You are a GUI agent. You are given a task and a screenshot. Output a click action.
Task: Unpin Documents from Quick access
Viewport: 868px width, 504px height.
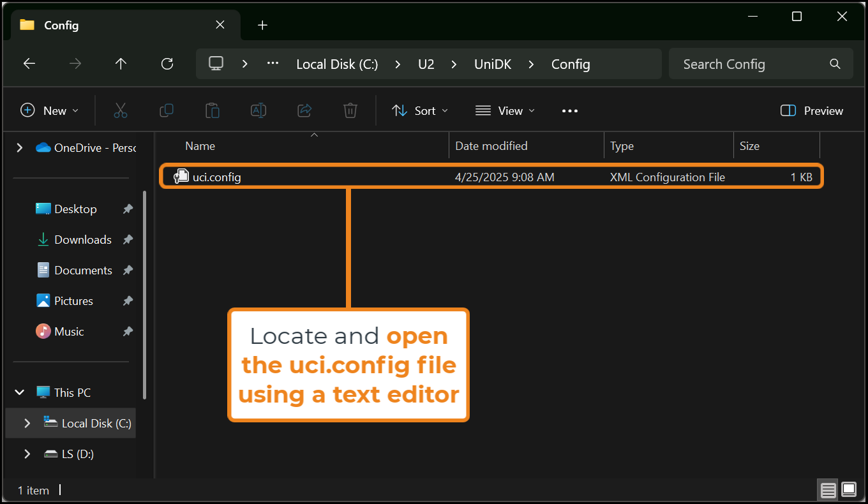tap(128, 271)
